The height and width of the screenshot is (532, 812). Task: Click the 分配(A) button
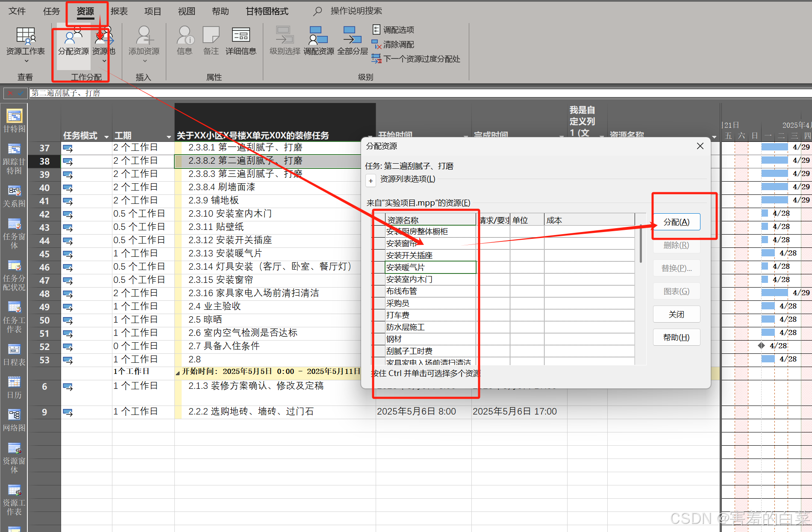pyautogui.click(x=677, y=222)
